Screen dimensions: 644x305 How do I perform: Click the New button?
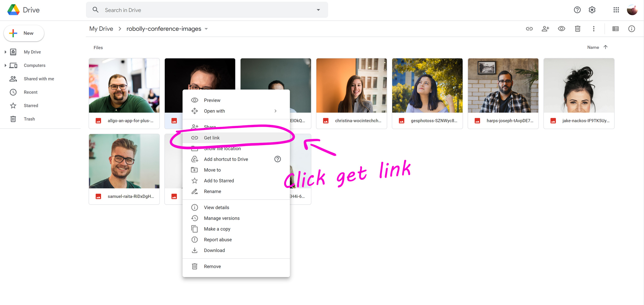tap(24, 33)
